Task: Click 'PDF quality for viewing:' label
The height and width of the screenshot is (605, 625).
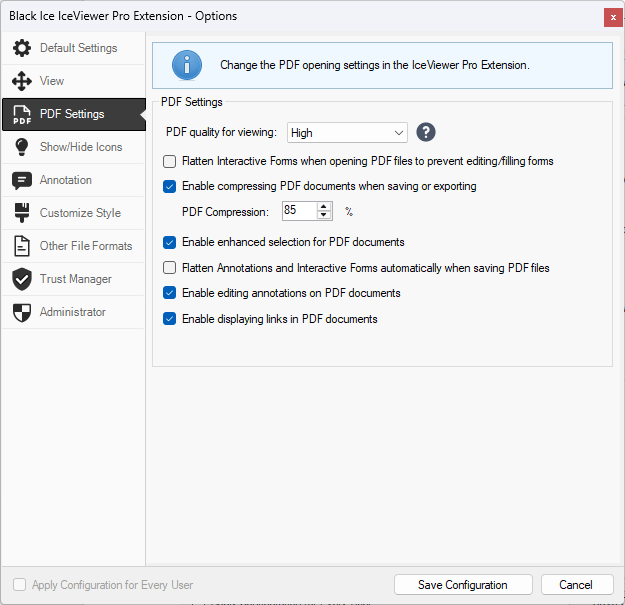Action: click(x=221, y=132)
